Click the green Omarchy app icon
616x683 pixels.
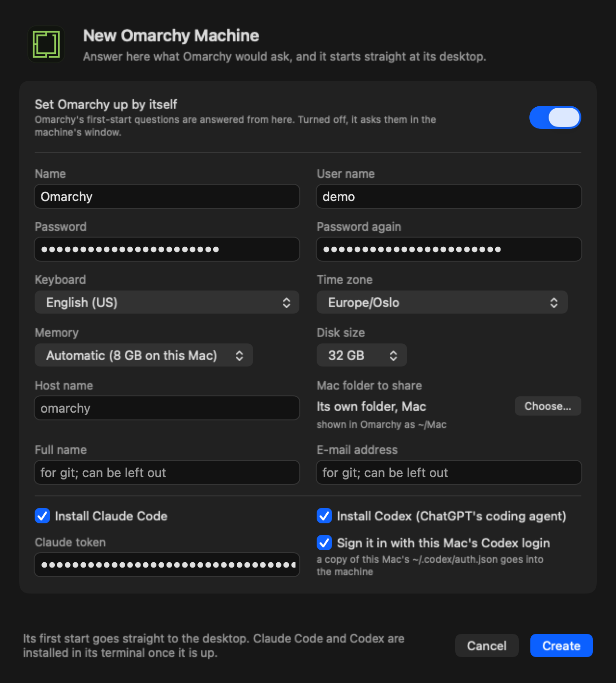click(46, 44)
